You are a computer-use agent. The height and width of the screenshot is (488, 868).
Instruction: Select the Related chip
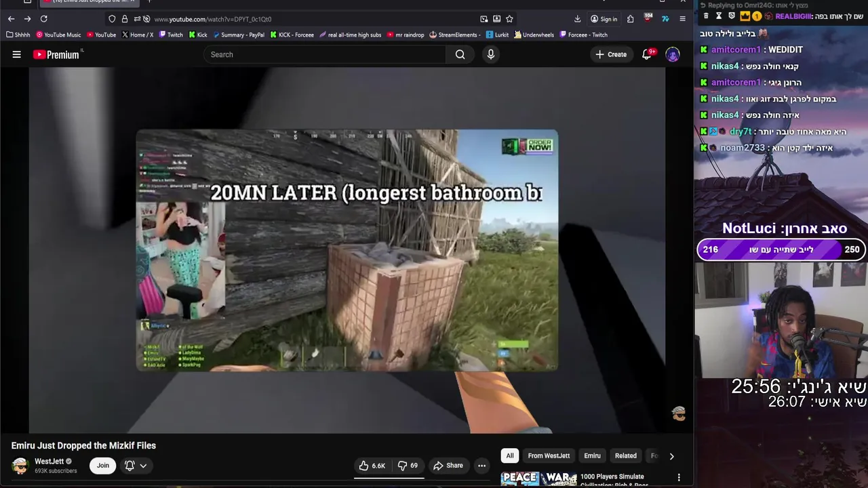coord(626,455)
